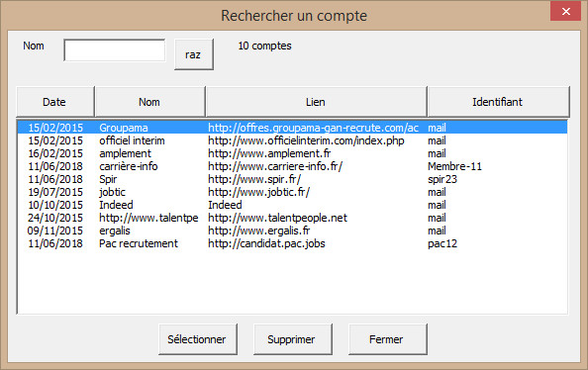Click the http://www.spir.fr/ link text
This screenshot has height=370, width=588.
254,179
